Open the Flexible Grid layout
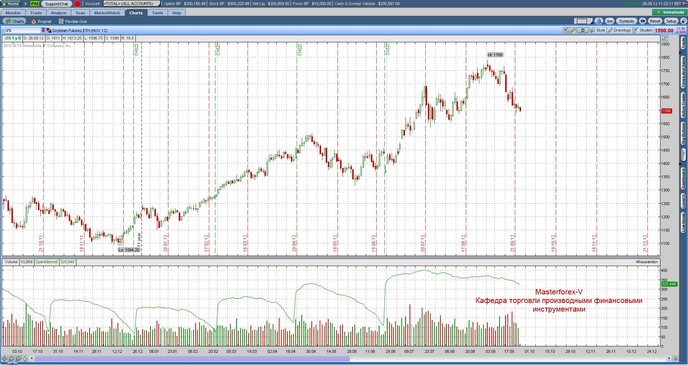 (x=73, y=21)
